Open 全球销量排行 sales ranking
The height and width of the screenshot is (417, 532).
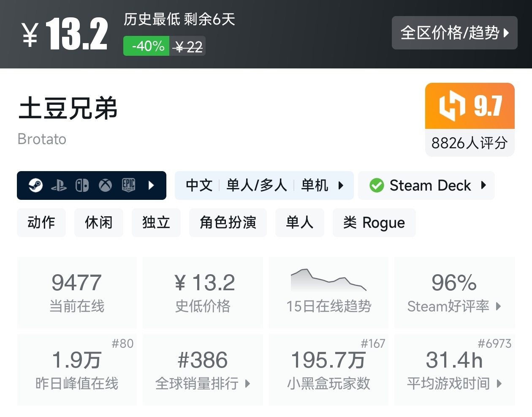point(203,383)
